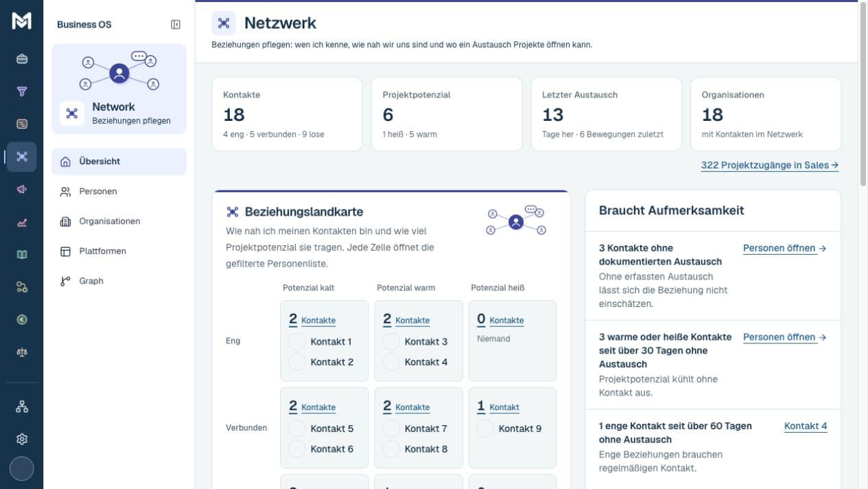868x489 pixels.
Task: Click the Verbunden row label
Action: (246, 428)
